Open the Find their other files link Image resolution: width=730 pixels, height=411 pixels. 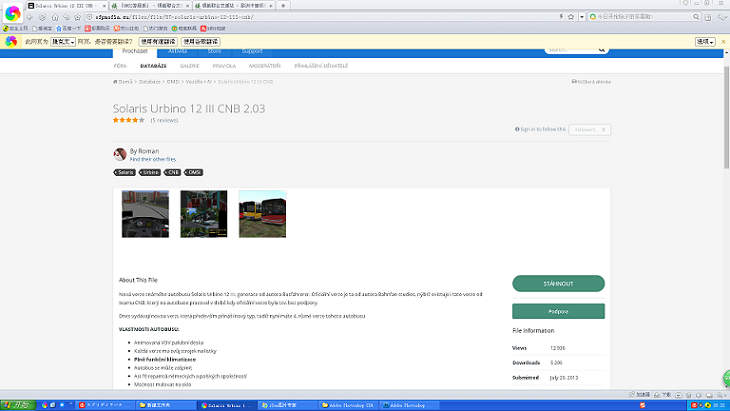click(153, 160)
